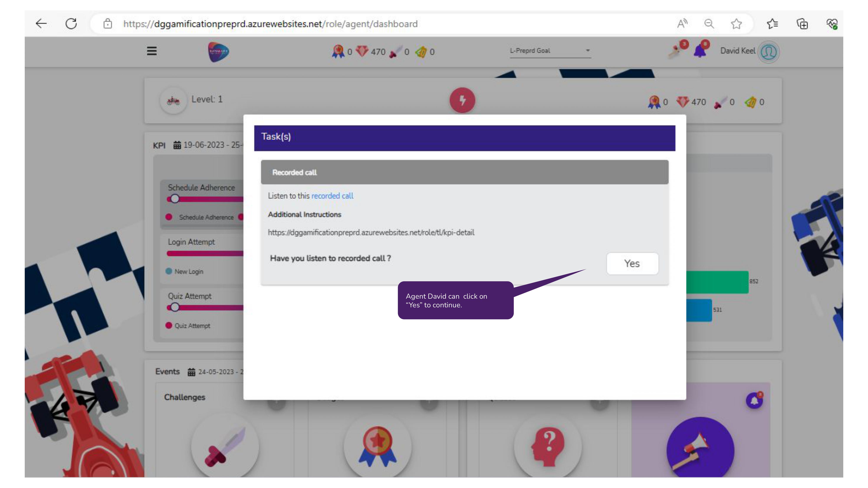Click the bell icon on announcements card
Viewport: 868px width, 488px height.
point(755,400)
